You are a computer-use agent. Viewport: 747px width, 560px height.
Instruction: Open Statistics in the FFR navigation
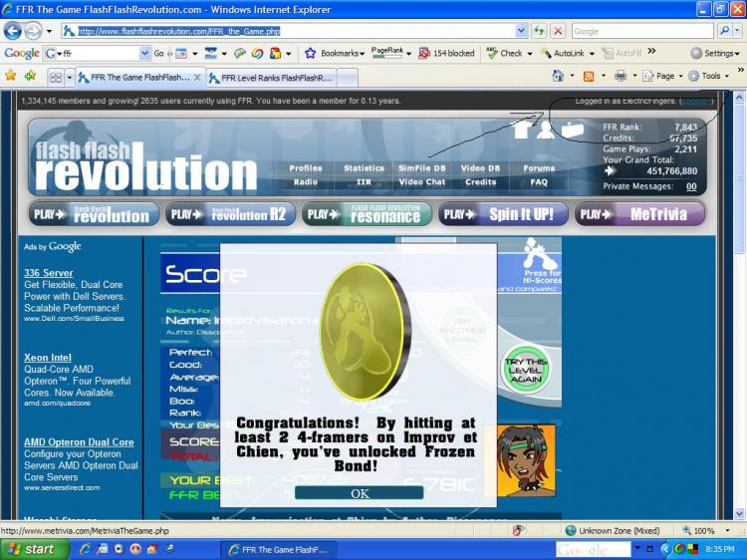pos(364,168)
